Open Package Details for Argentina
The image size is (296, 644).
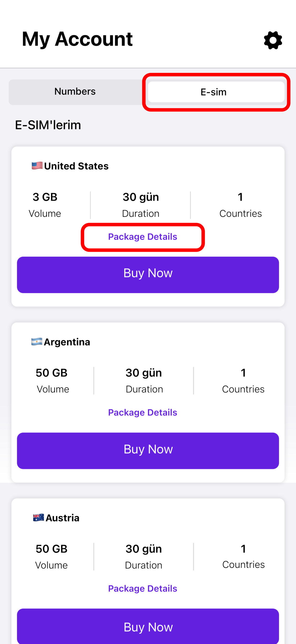[142, 412]
